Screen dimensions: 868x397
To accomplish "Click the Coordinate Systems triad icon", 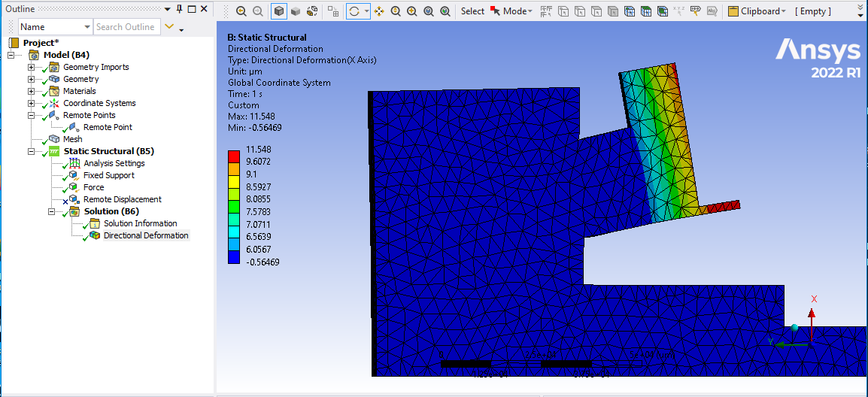I will (x=54, y=103).
